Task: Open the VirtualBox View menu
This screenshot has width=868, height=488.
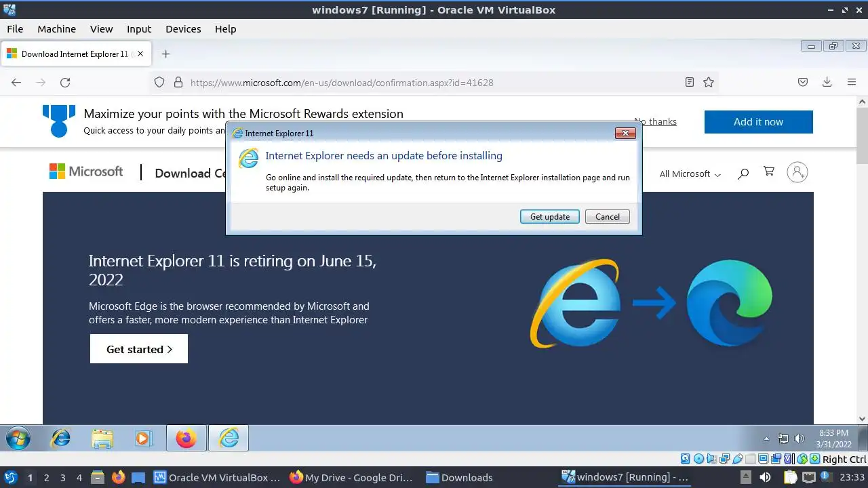Action: tap(101, 29)
